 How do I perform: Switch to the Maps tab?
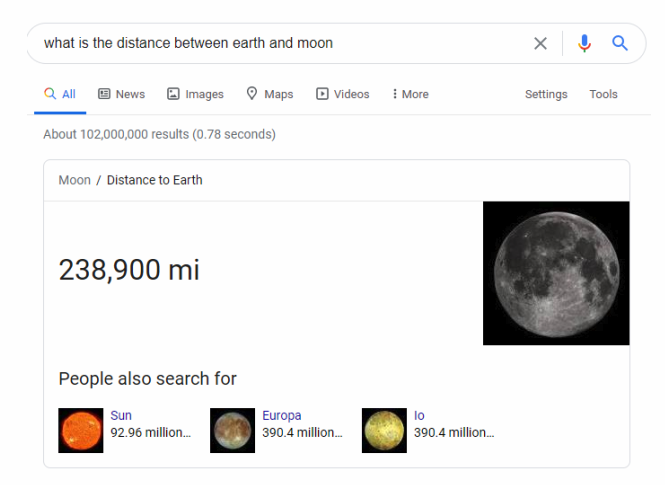pyautogui.click(x=270, y=94)
